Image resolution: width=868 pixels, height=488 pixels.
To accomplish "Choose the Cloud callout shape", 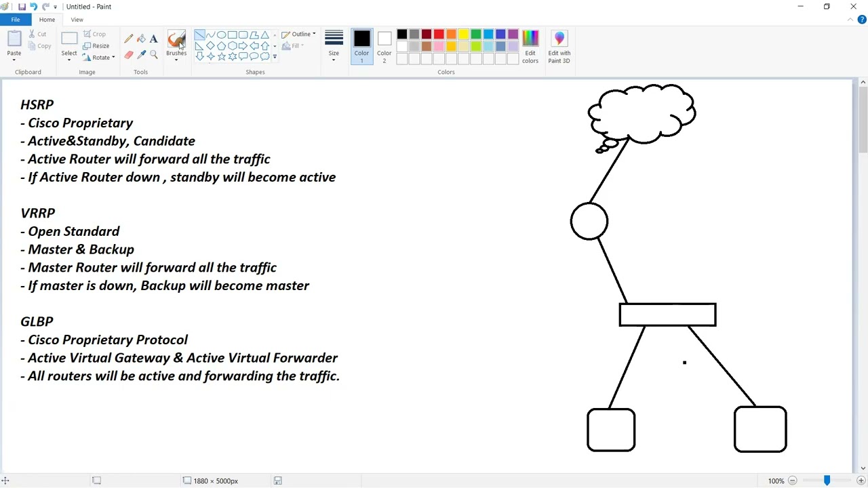I will (x=264, y=56).
